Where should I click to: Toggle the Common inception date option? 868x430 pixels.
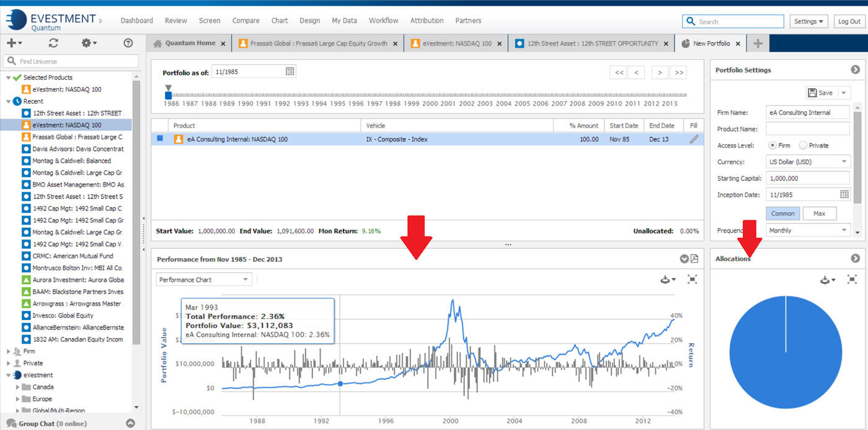coord(782,213)
